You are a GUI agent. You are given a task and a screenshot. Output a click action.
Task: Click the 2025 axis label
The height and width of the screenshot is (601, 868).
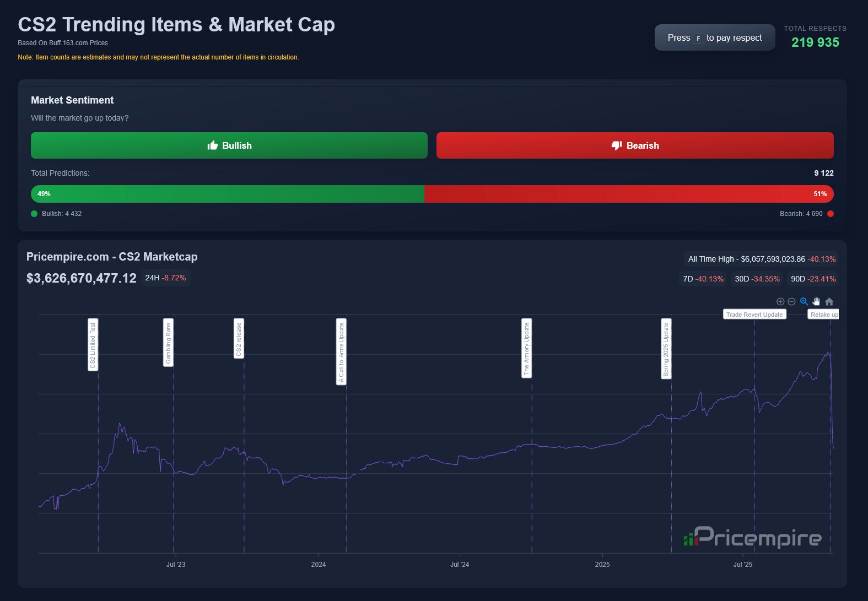[602, 564]
